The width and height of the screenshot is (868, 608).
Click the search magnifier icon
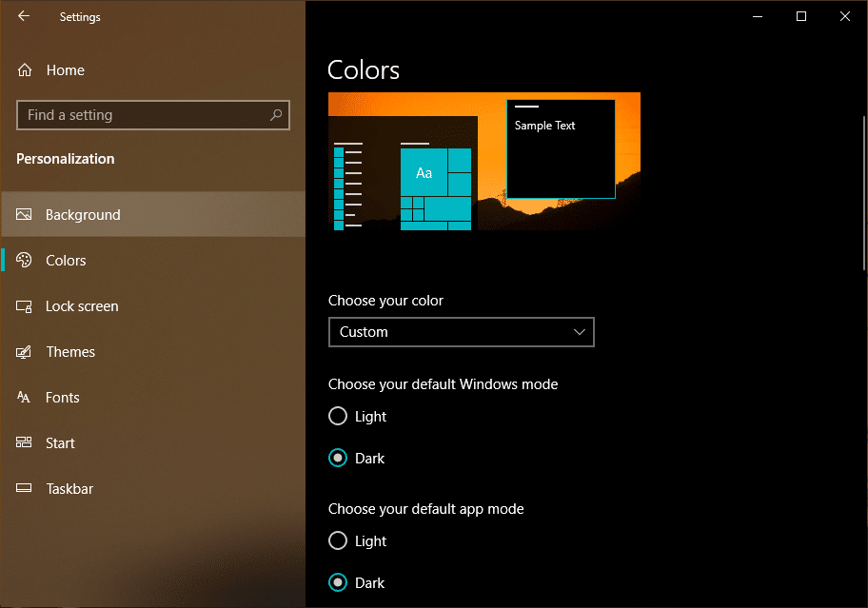(276, 115)
